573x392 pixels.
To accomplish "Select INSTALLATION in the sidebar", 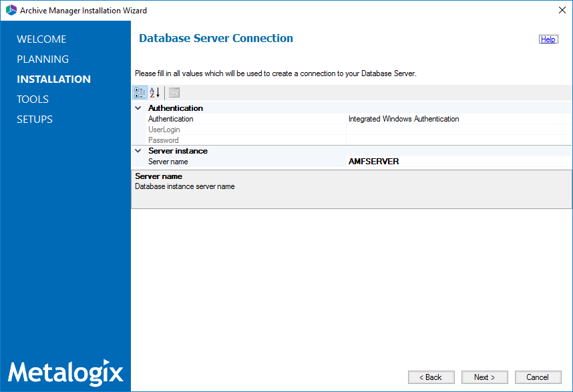I will [x=53, y=79].
